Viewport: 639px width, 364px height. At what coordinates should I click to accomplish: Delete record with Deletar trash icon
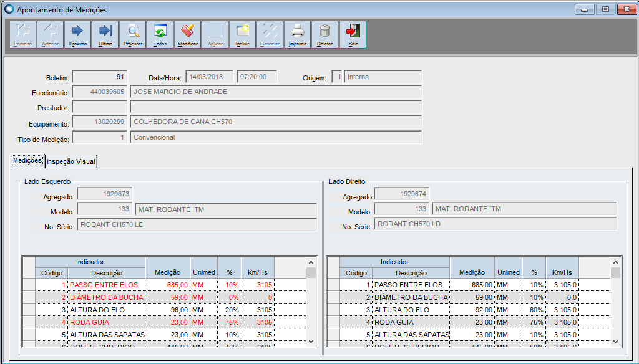point(324,35)
